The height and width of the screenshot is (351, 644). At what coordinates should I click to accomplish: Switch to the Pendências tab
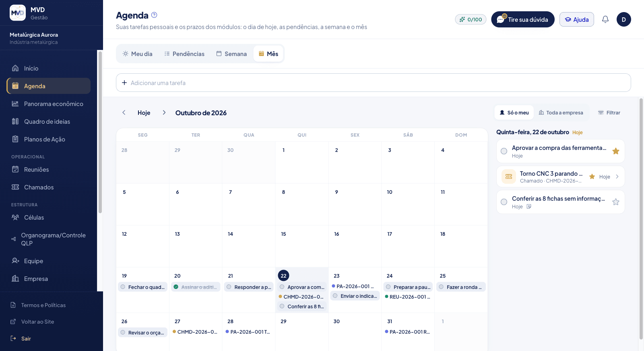pyautogui.click(x=184, y=54)
